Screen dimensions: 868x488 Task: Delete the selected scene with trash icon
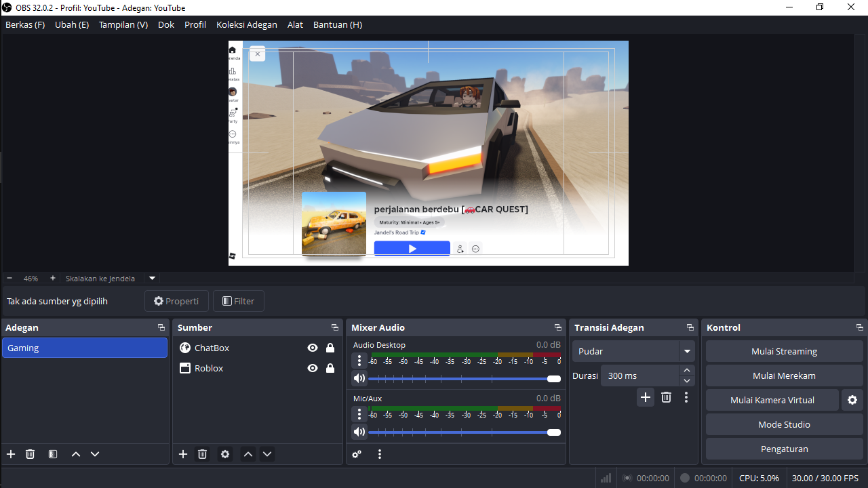[30, 454]
